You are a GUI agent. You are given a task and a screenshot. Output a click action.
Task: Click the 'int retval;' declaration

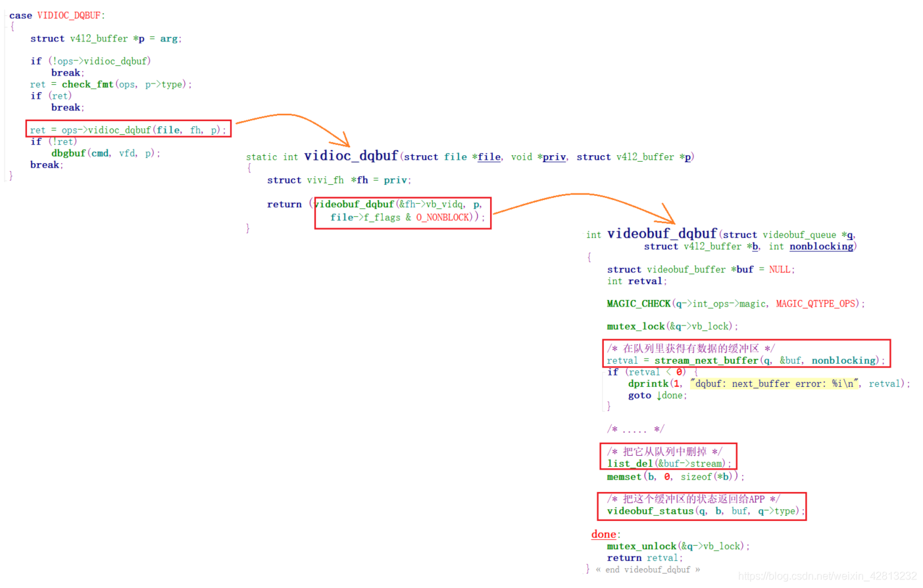[x=637, y=282]
